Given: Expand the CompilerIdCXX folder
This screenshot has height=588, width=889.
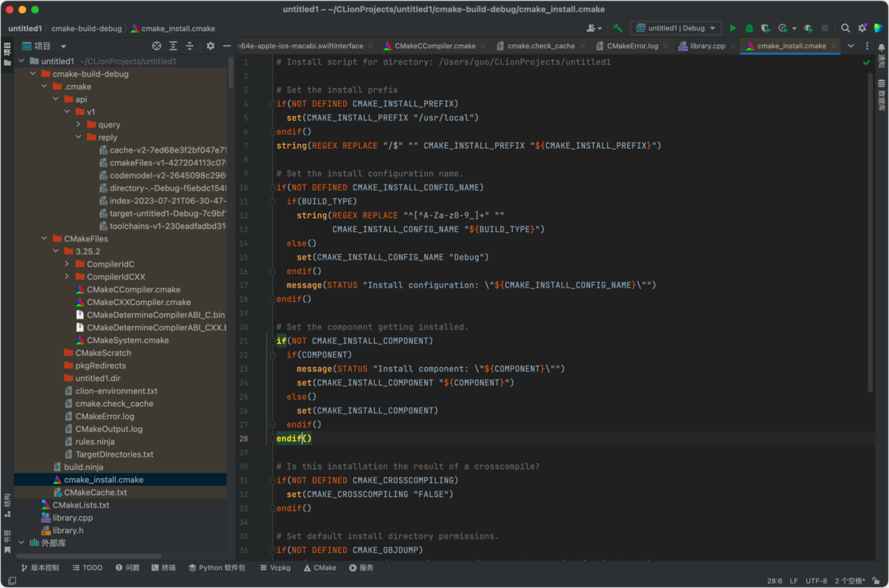Looking at the screenshot, I should pos(67,277).
